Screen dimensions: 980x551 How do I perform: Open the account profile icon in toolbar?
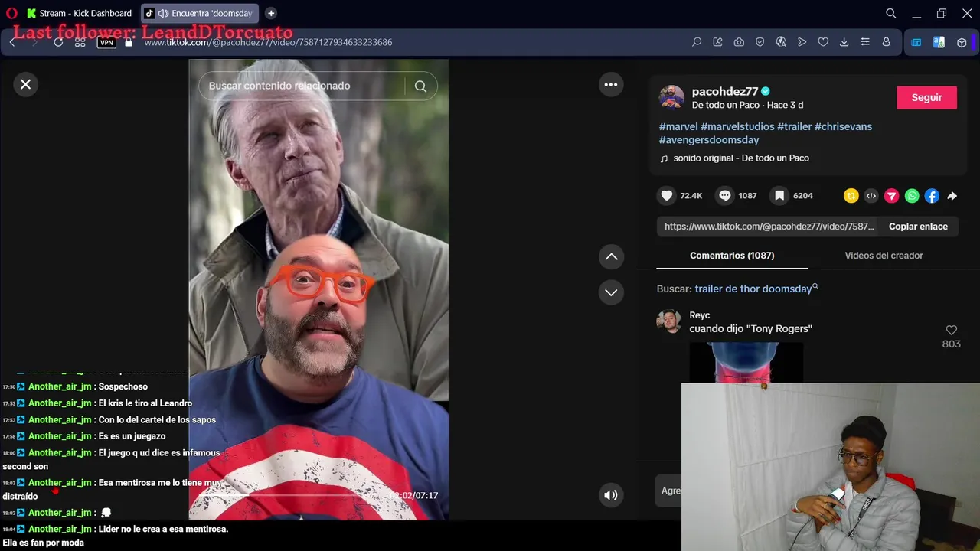886,42
